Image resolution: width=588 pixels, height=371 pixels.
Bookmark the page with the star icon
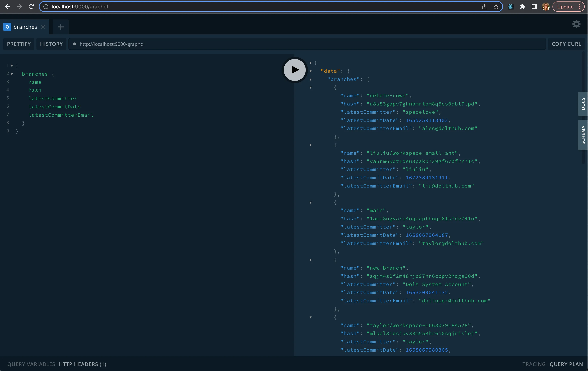click(x=496, y=7)
